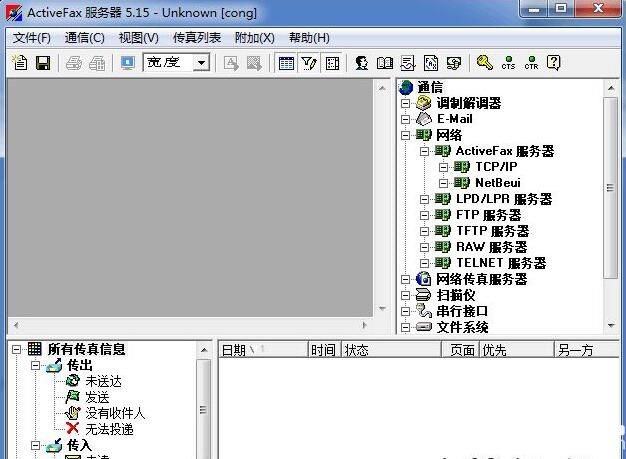Select the 串行接口 cable icon
Screen dimensions: 626x459
click(x=424, y=311)
